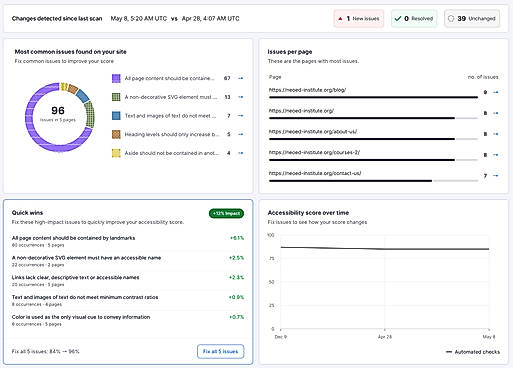The height and width of the screenshot is (368, 513).
Task: Click the accessibility score line on the chart
Action: coord(385,248)
